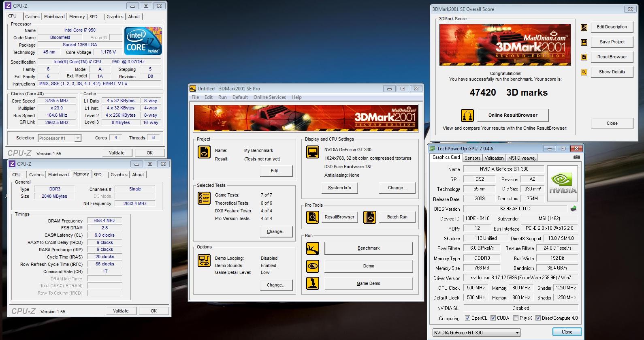Click the Show Details button
Image resolution: width=644 pixels, height=340 pixels.
point(612,72)
